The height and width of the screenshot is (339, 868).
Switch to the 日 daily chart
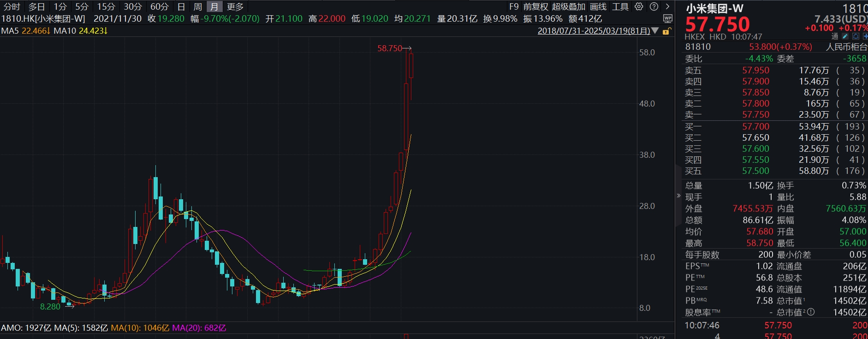181,6
